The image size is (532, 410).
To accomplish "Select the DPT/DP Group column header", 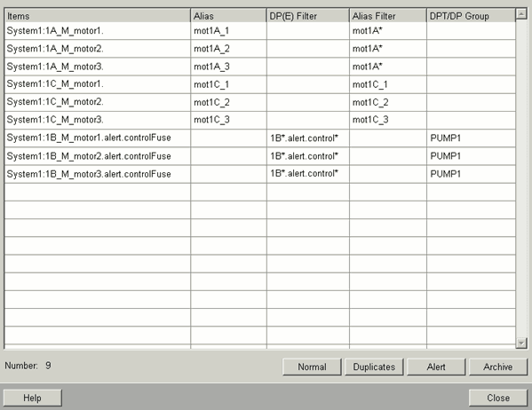I will [x=471, y=16].
